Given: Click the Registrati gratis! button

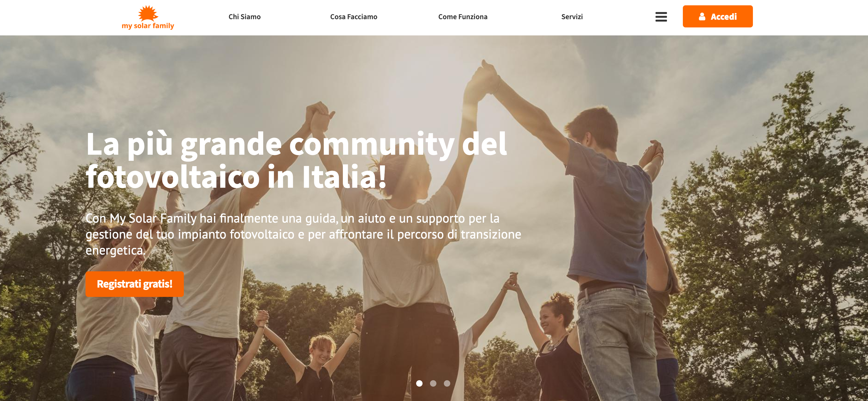Looking at the screenshot, I should [135, 284].
